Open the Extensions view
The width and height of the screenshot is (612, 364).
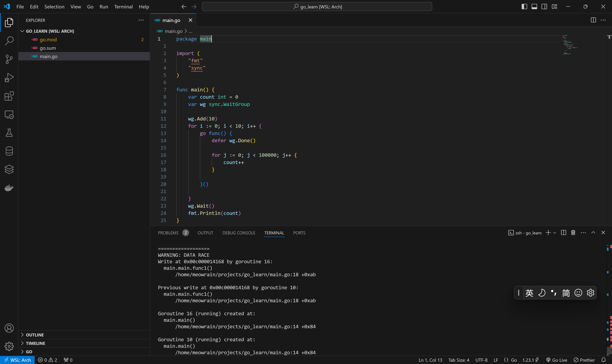9,96
